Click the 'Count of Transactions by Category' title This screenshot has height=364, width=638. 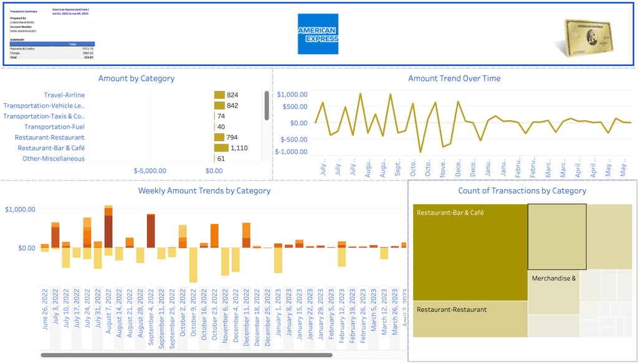coord(522,190)
